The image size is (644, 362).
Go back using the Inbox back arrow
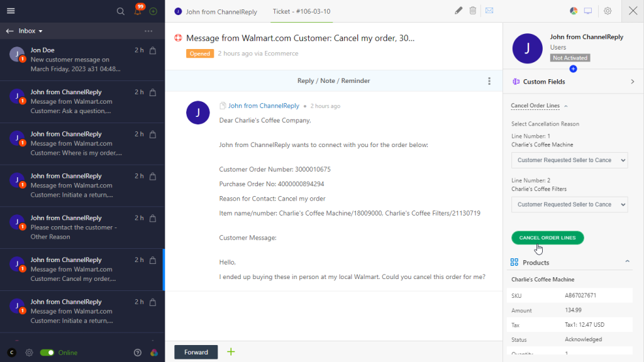pyautogui.click(x=10, y=31)
